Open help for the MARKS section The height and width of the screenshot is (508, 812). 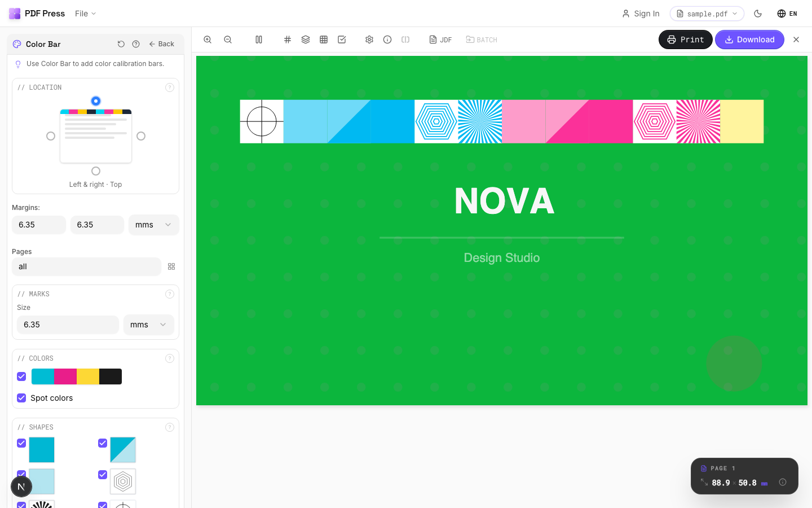point(170,294)
